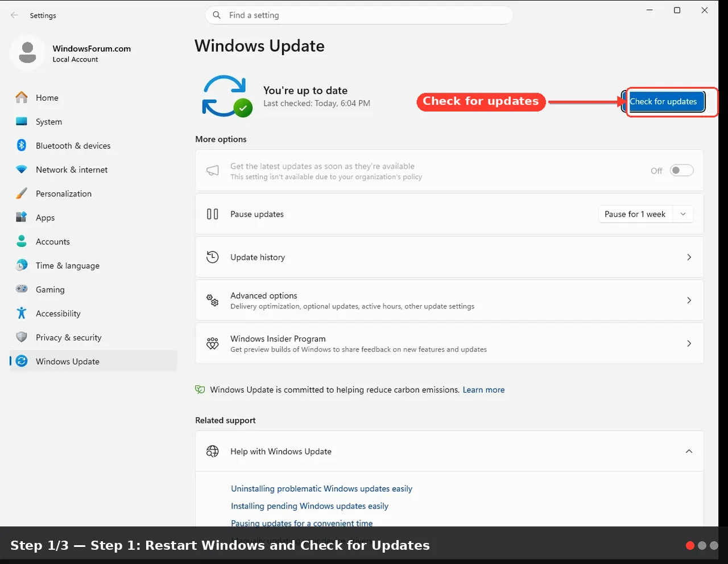The image size is (728, 564).
Task: Toggle the Get the latest updates switch
Action: (681, 170)
